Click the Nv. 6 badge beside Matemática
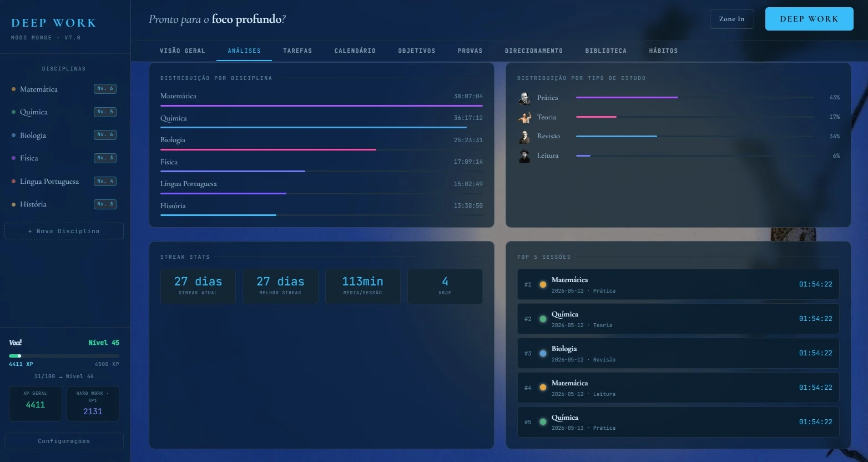The height and width of the screenshot is (462, 868). click(x=105, y=89)
